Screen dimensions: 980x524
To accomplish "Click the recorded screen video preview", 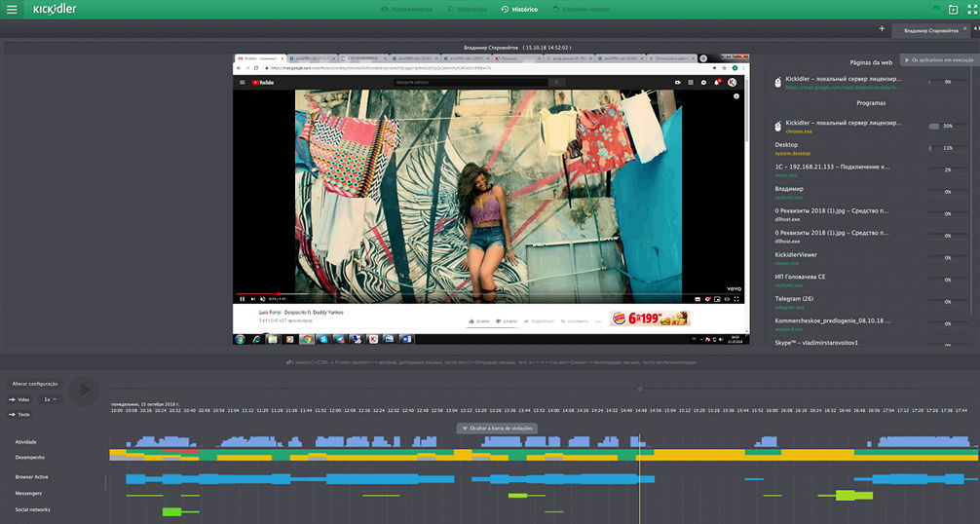I will tap(491, 200).
